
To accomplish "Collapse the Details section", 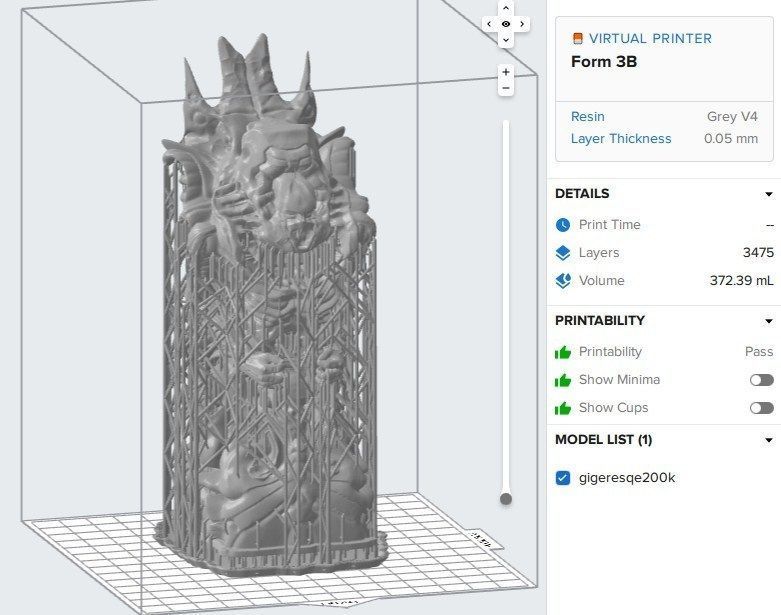I will (x=769, y=194).
